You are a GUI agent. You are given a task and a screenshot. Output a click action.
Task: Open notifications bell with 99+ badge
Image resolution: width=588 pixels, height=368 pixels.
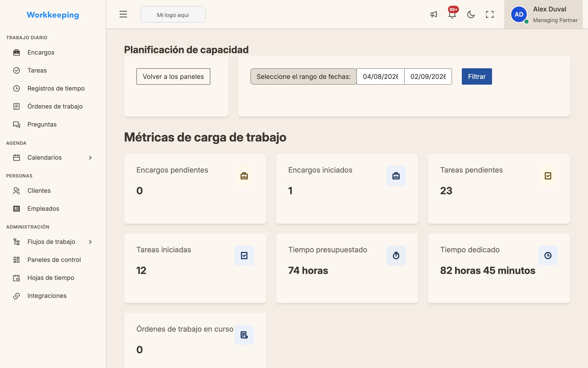pos(452,13)
